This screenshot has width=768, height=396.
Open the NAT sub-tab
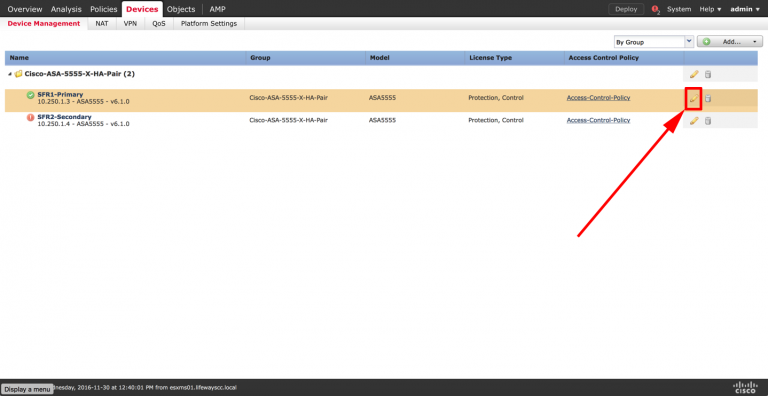tap(102, 24)
